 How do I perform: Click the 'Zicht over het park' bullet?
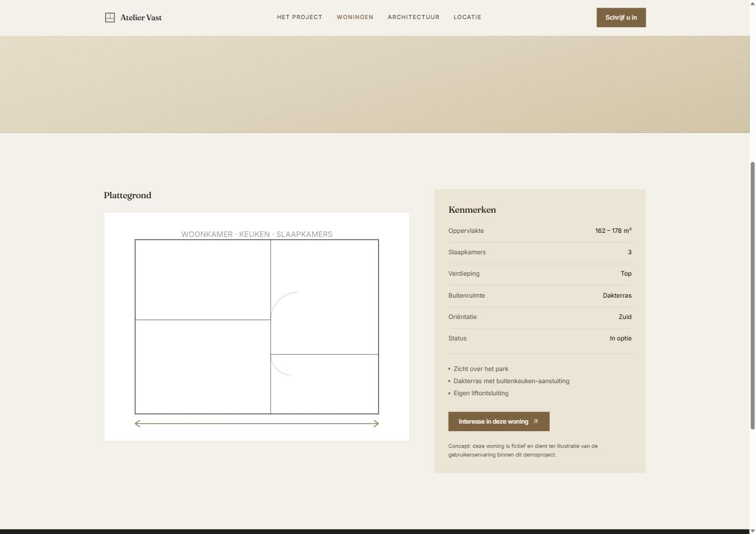click(481, 369)
